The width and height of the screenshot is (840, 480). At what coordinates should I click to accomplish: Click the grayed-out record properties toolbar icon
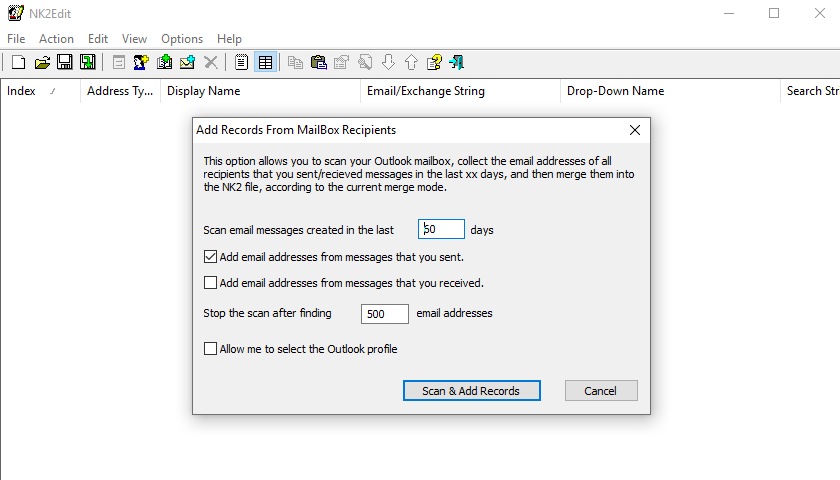(x=118, y=63)
